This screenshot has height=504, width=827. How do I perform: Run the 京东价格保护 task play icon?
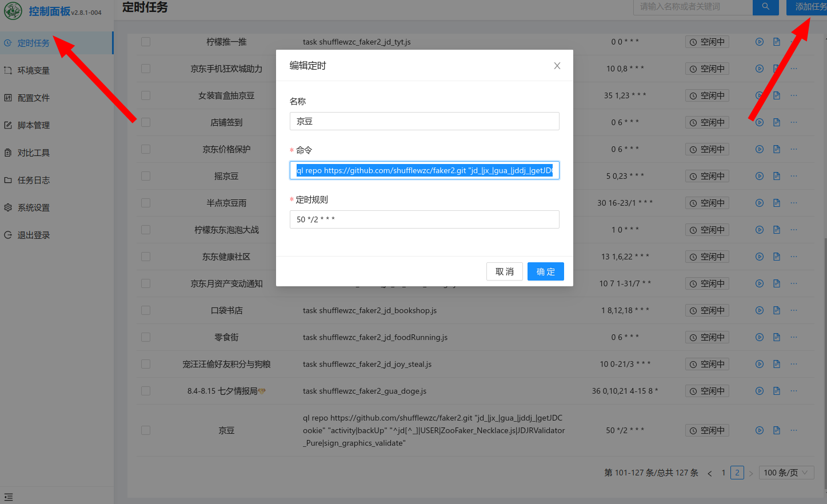click(x=760, y=149)
